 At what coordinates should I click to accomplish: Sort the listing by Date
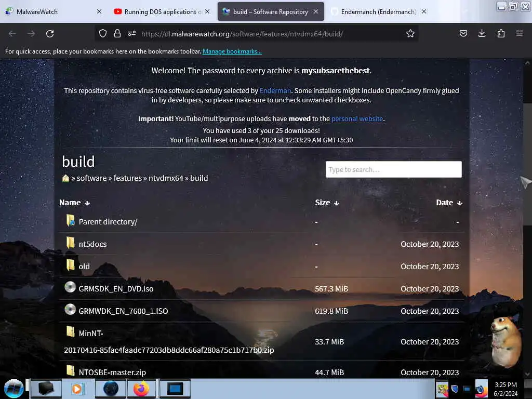pos(449,203)
